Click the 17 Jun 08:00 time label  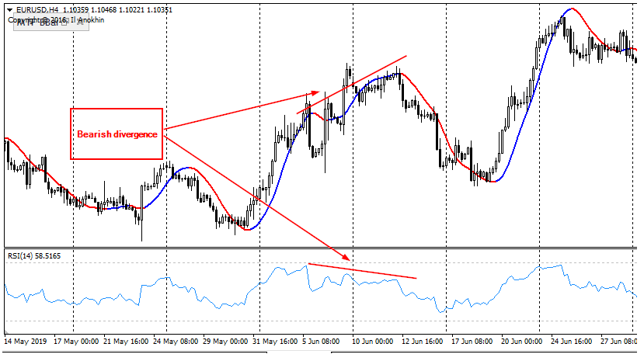[472, 340]
